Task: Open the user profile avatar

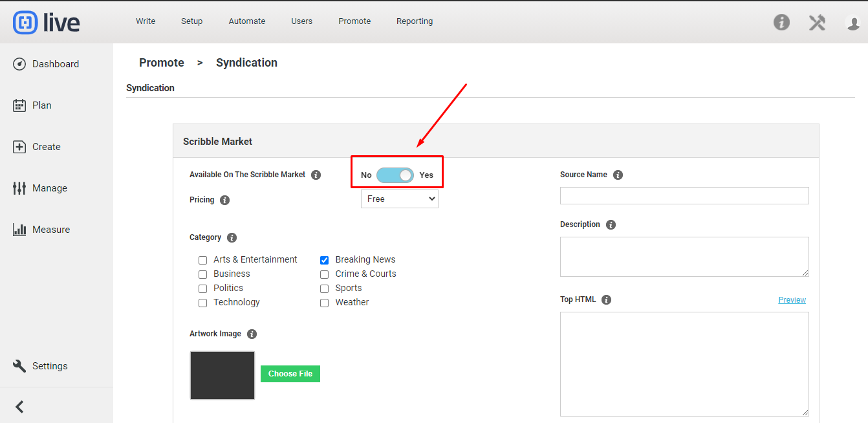Action: click(852, 23)
